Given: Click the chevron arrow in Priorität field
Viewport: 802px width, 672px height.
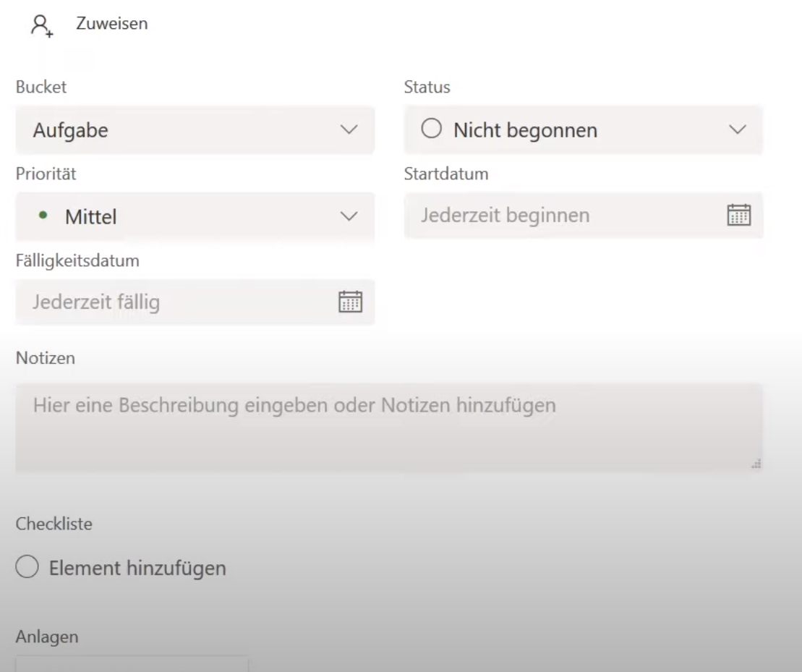Looking at the screenshot, I should [x=349, y=216].
